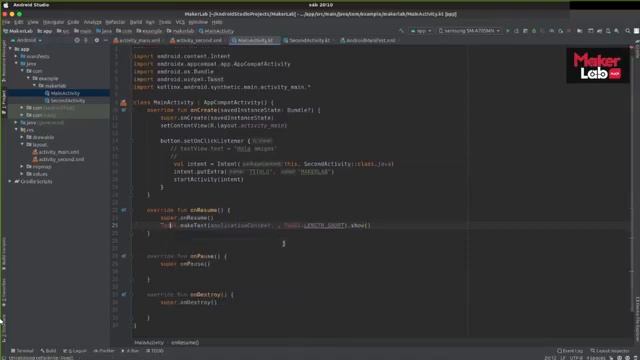Click the collapse-all icon in Project panel
The width and height of the screenshot is (640, 360).
(86, 40)
